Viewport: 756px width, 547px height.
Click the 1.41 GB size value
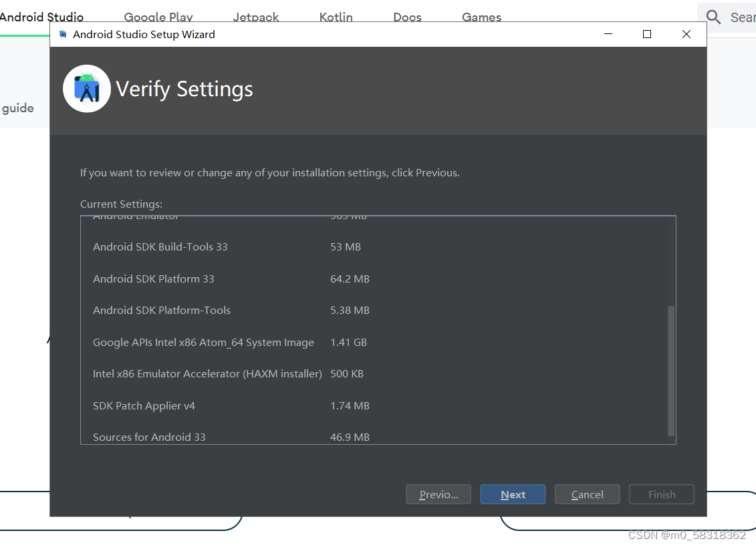tap(349, 342)
